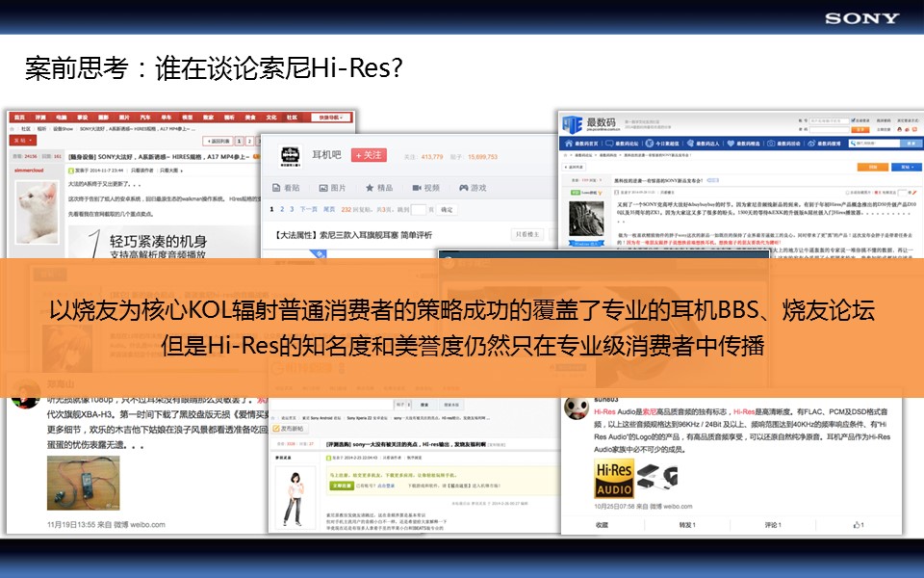Open 文化 in the red forum navigation bar
The image size is (924, 578).
271,118
